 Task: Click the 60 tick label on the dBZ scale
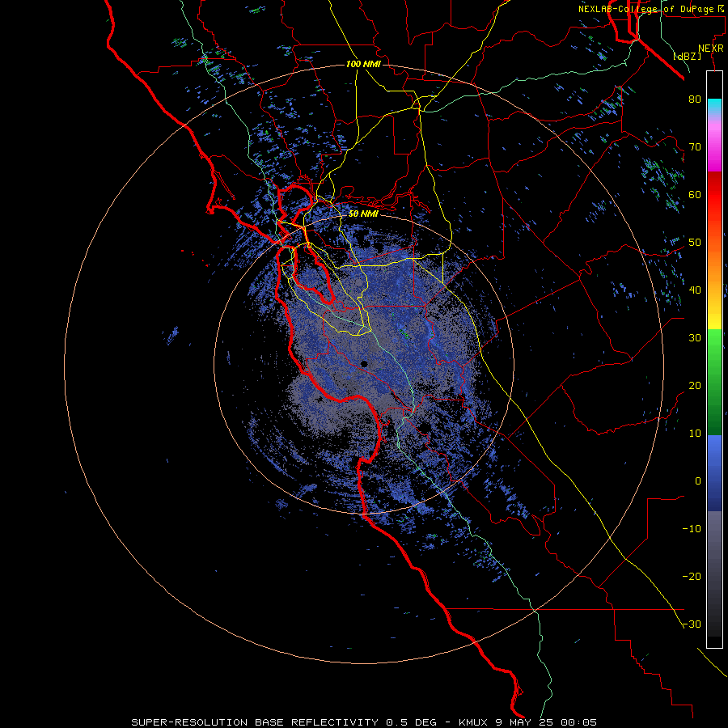(x=695, y=195)
